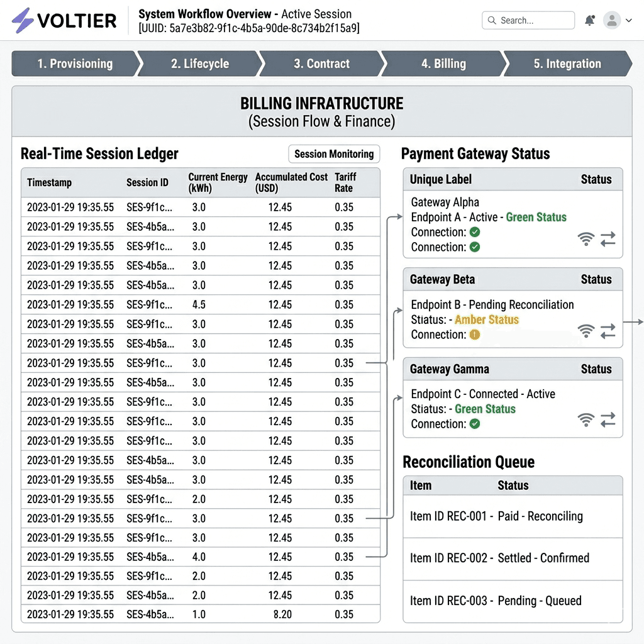Select the sync arrows icon in Gateway Gamma

[608, 420]
